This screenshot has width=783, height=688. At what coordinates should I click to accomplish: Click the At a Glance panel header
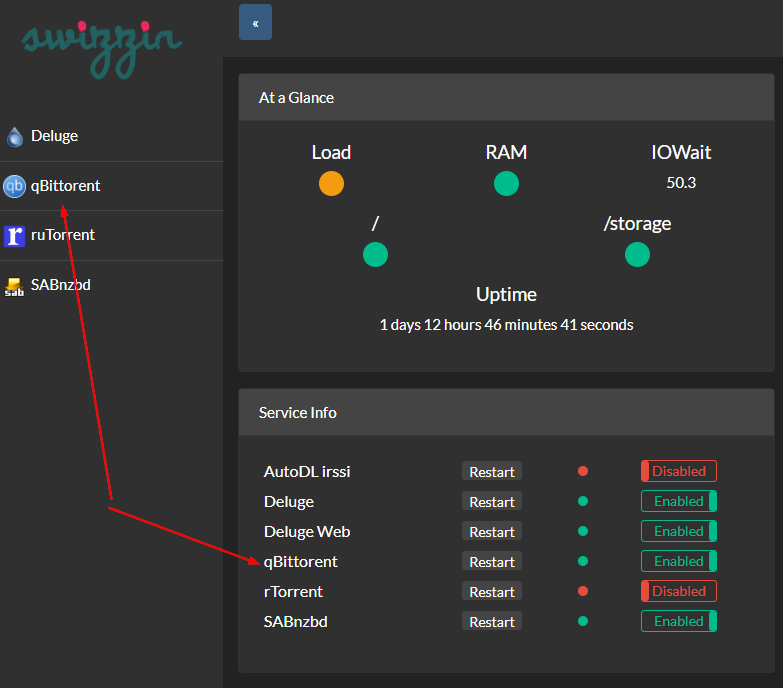pos(506,97)
